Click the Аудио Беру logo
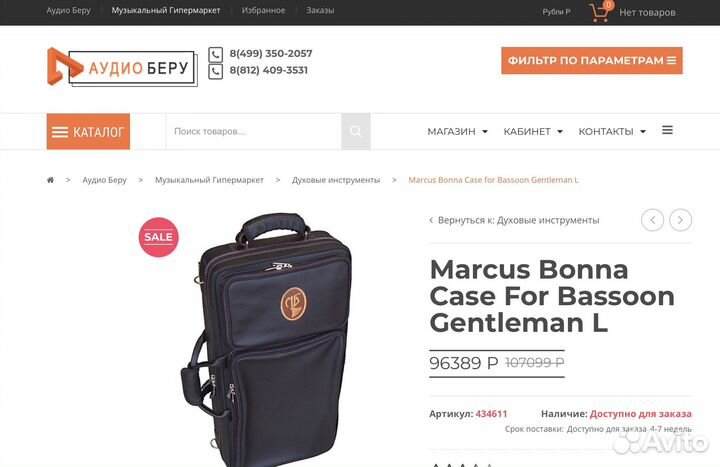 (x=122, y=67)
